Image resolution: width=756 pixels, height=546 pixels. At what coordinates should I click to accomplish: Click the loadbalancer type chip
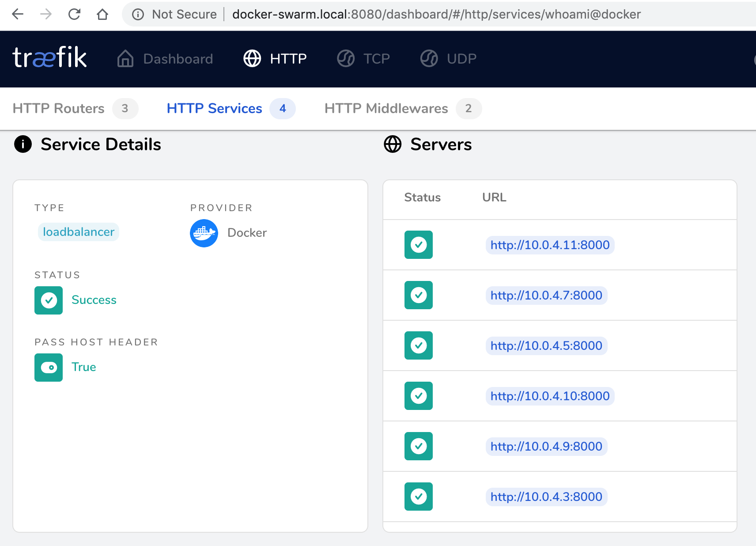(x=78, y=231)
